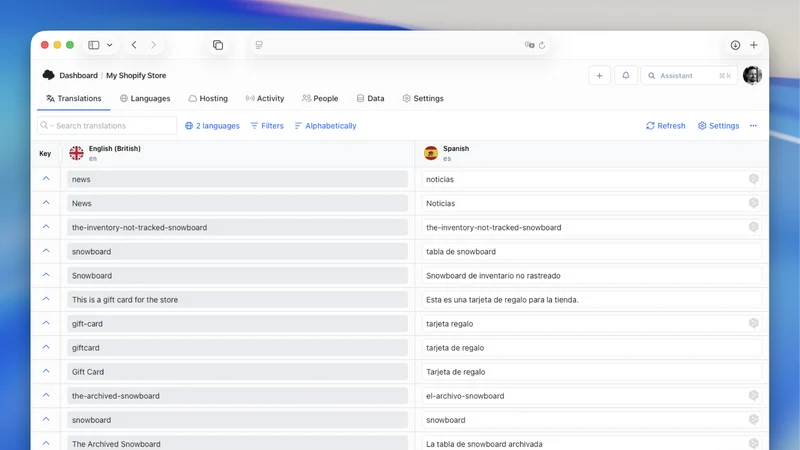Image resolution: width=800 pixels, height=450 pixels.
Task: Click the English (British) flag icon
Action: pos(77,153)
